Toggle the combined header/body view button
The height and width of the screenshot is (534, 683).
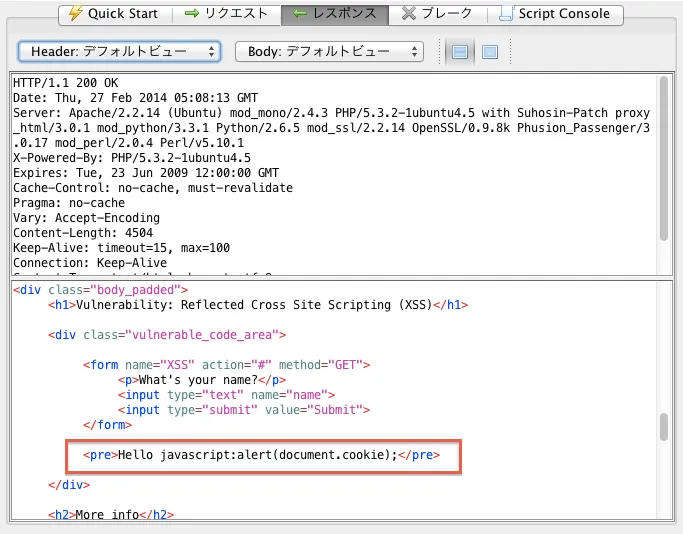click(x=489, y=51)
